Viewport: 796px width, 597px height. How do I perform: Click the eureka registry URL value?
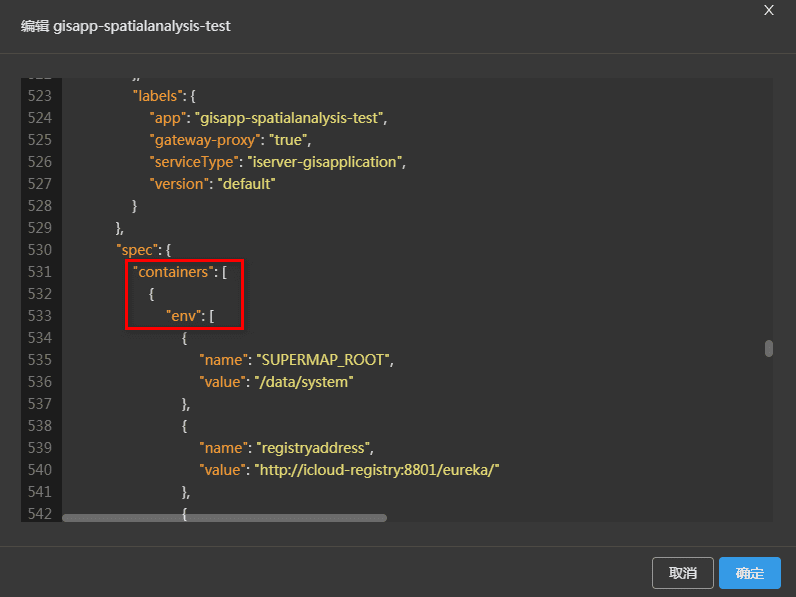click(x=377, y=470)
